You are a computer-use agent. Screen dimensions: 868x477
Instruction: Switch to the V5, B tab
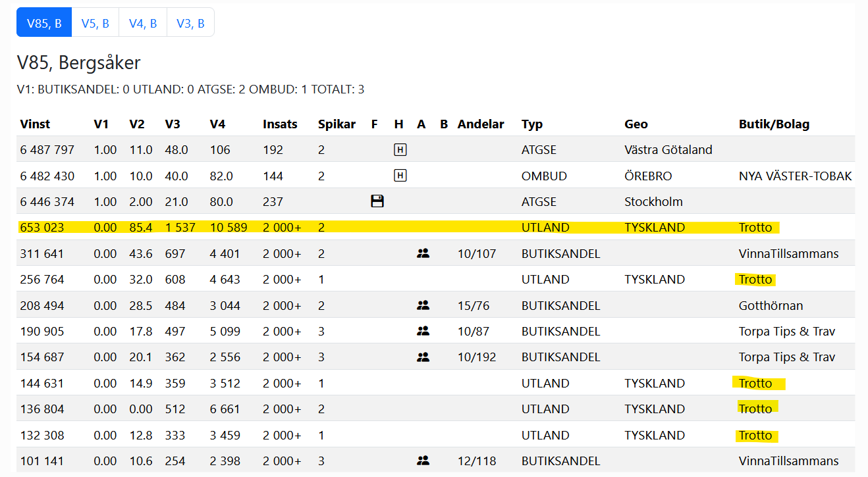[95, 23]
